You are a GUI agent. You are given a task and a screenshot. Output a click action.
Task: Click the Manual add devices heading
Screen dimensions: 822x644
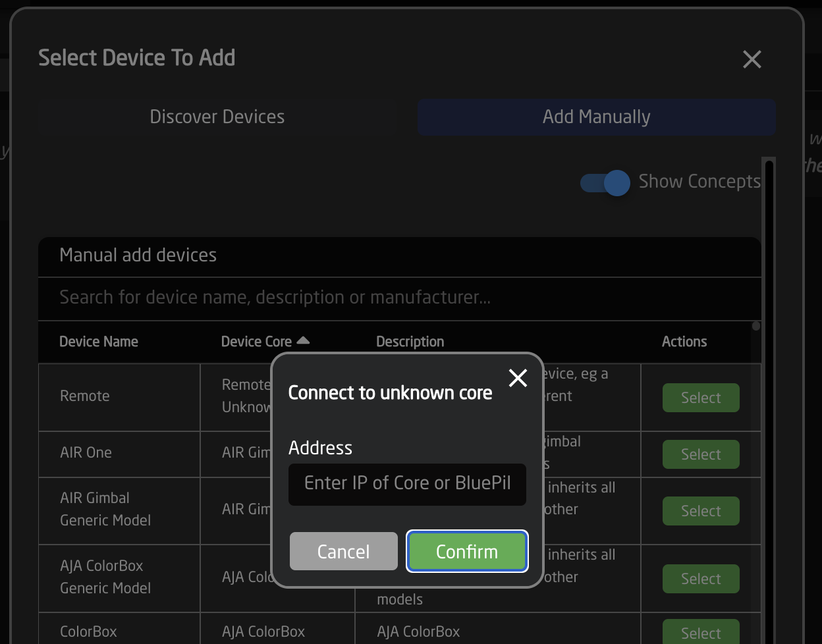coord(138,255)
